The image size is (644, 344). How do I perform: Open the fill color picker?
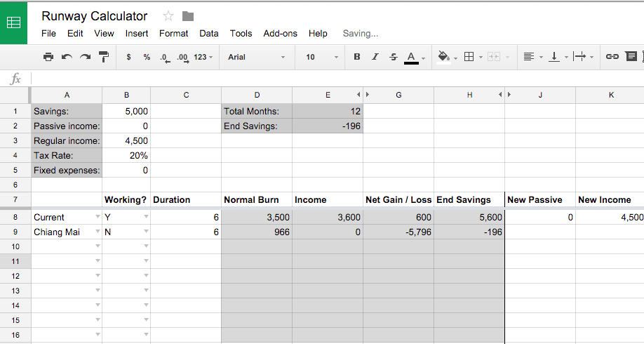pyautogui.click(x=447, y=58)
